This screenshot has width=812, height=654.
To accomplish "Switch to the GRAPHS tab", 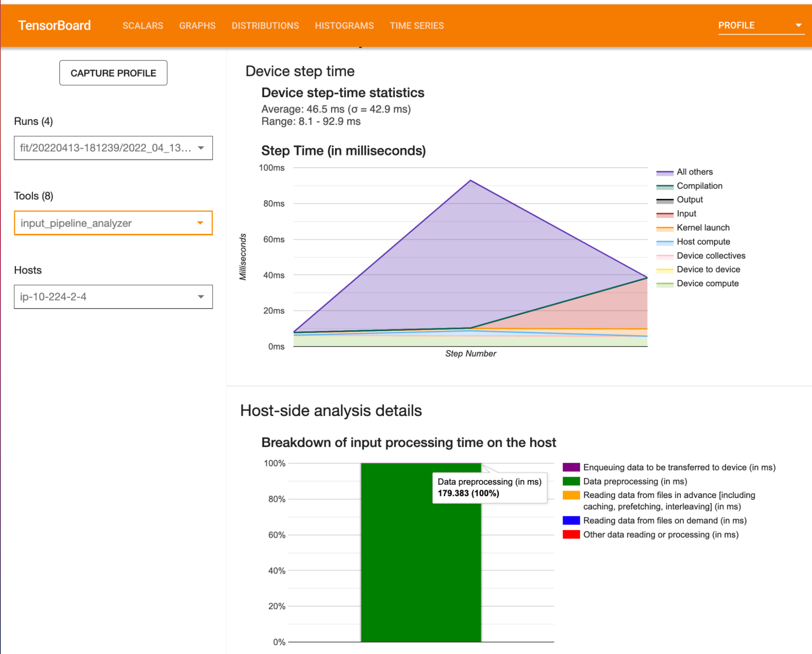I will pos(197,26).
